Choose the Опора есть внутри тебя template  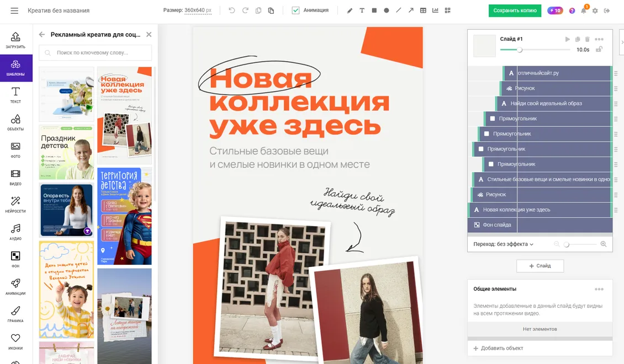66,210
